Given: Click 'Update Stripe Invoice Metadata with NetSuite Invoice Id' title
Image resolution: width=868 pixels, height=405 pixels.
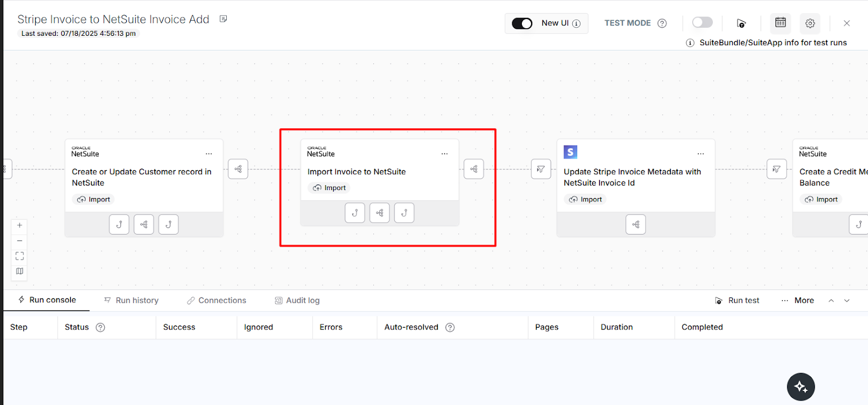Looking at the screenshot, I should click(x=633, y=177).
